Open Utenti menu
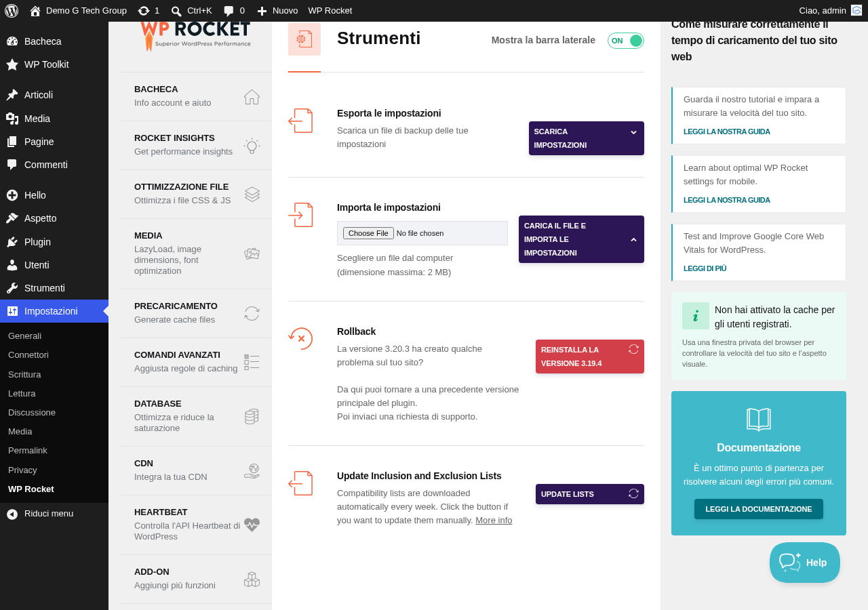This screenshot has width=868, height=610. 54,265
